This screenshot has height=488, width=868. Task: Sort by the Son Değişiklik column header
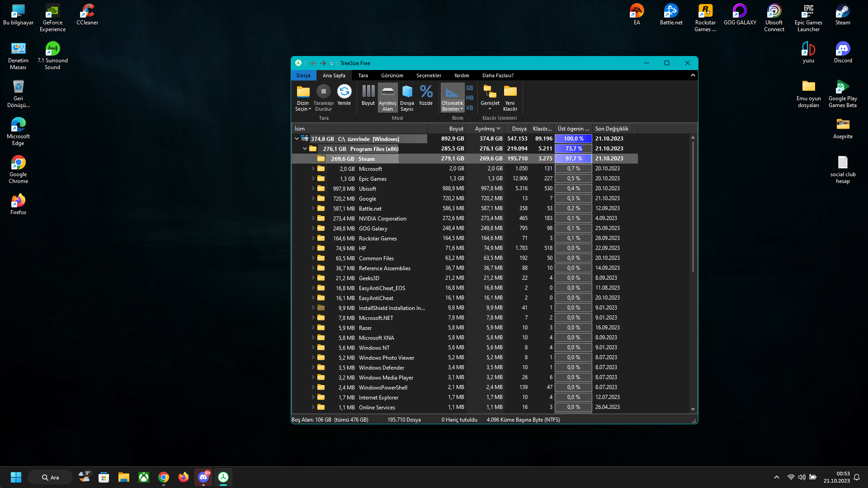612,129
